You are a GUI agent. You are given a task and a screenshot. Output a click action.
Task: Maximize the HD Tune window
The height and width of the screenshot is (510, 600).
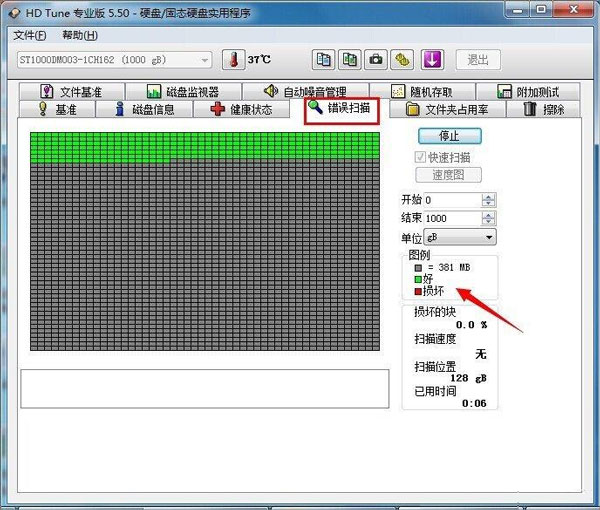pyautogui.click(x=541, y=10)
